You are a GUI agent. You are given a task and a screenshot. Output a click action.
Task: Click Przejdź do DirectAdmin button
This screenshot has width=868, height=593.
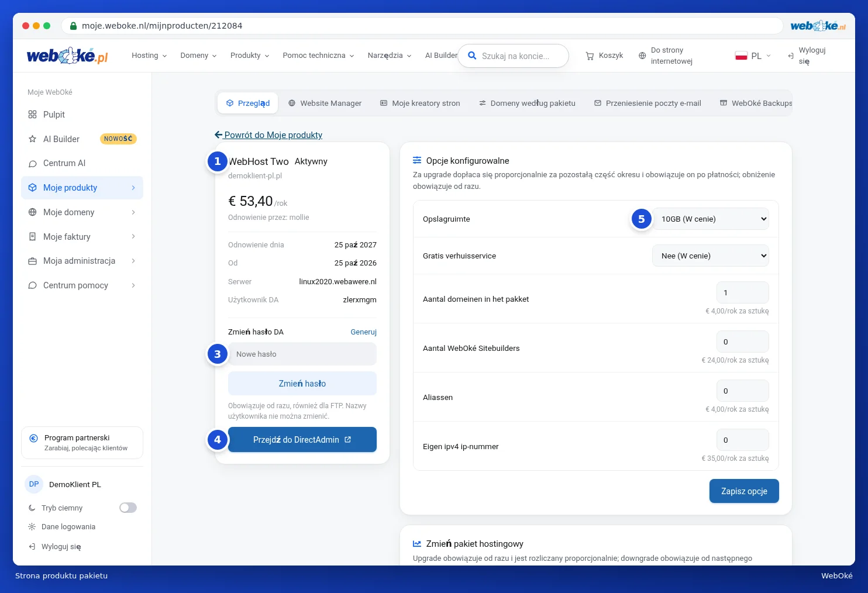click(x=302, y=440)
